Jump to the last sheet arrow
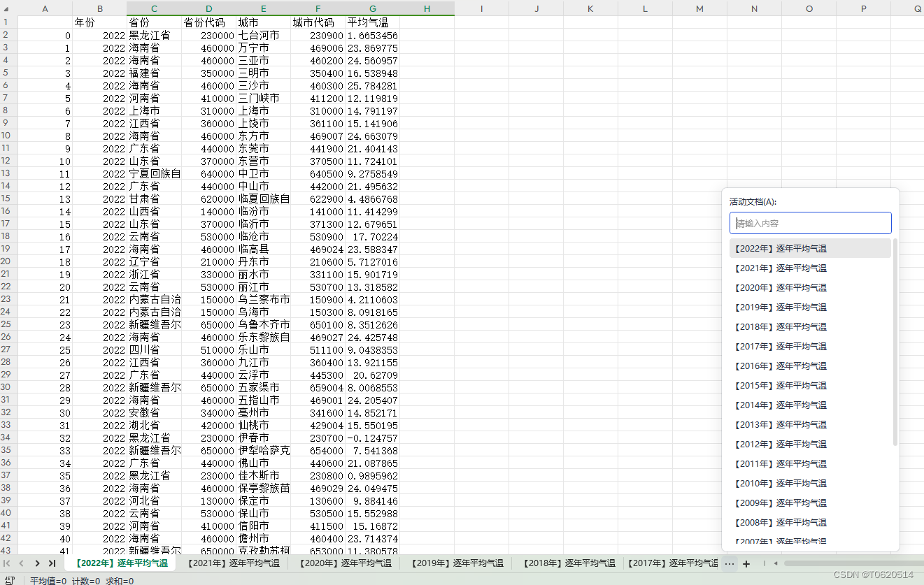924x585 pixels. [52, 563]
